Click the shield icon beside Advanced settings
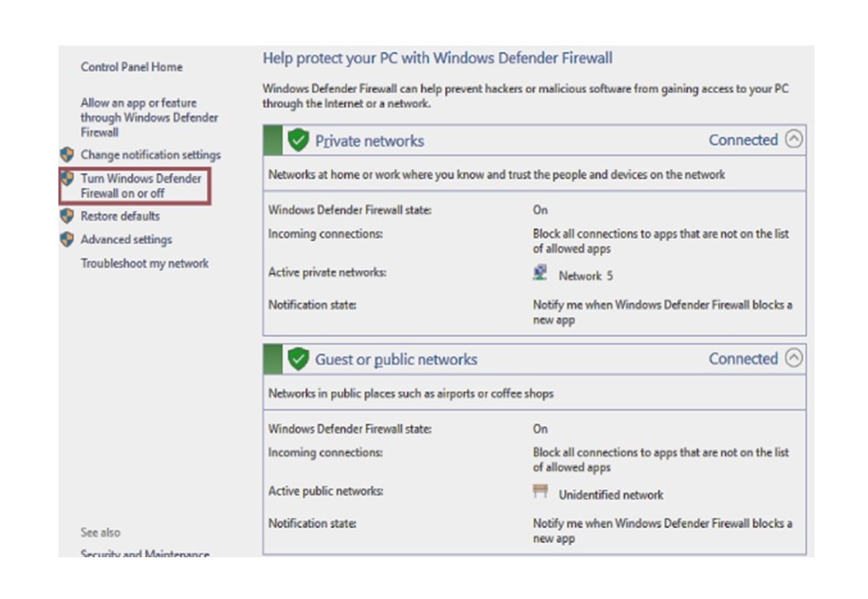 click(x=67, y=239)
